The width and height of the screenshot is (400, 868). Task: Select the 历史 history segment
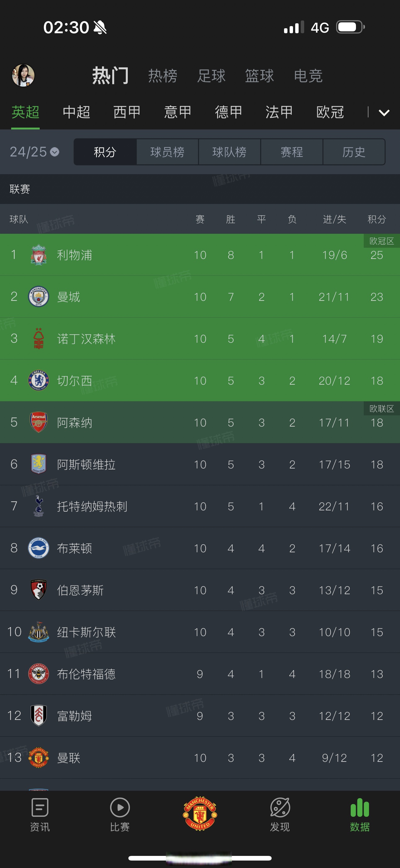click(x=353, y=152)
